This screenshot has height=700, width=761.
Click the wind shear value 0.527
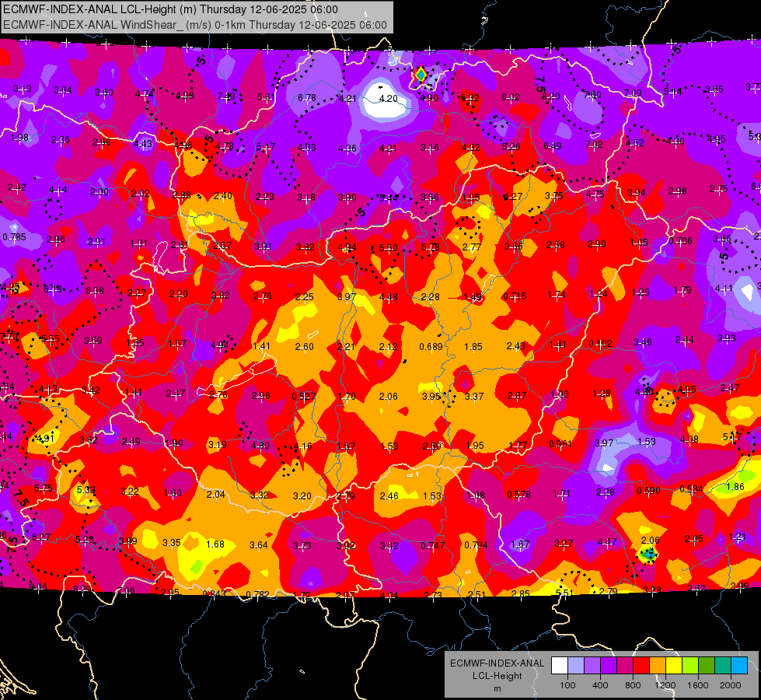click(304, 396)
